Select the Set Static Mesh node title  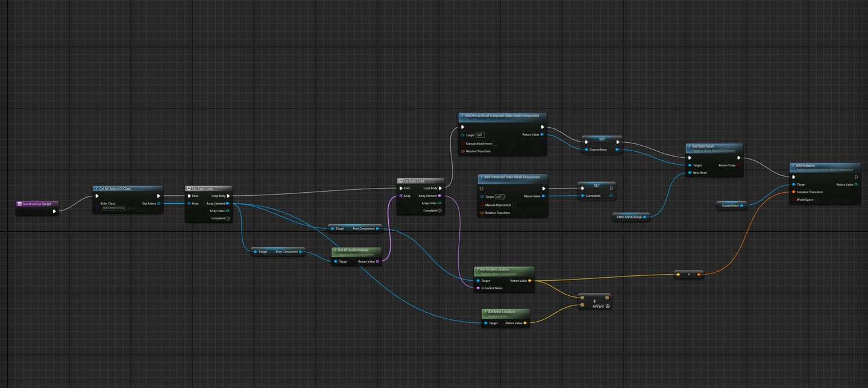pyautogui.click(x=702, y=146)
